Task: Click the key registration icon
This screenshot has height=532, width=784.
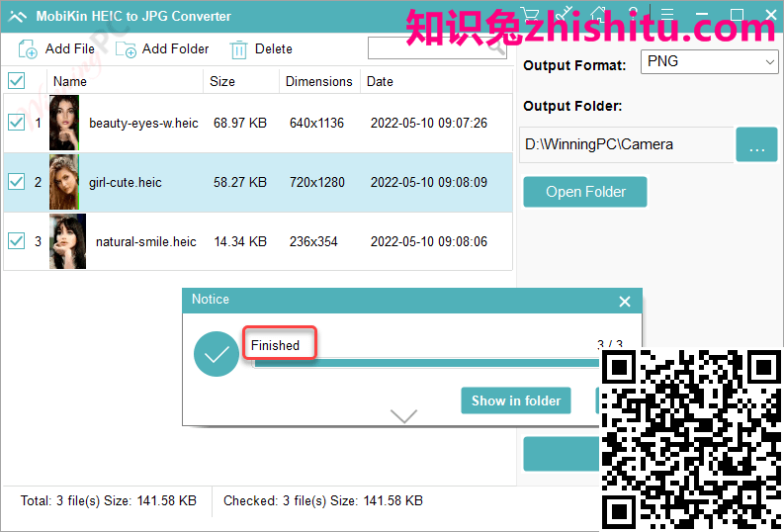Action: tap(565, 15)
